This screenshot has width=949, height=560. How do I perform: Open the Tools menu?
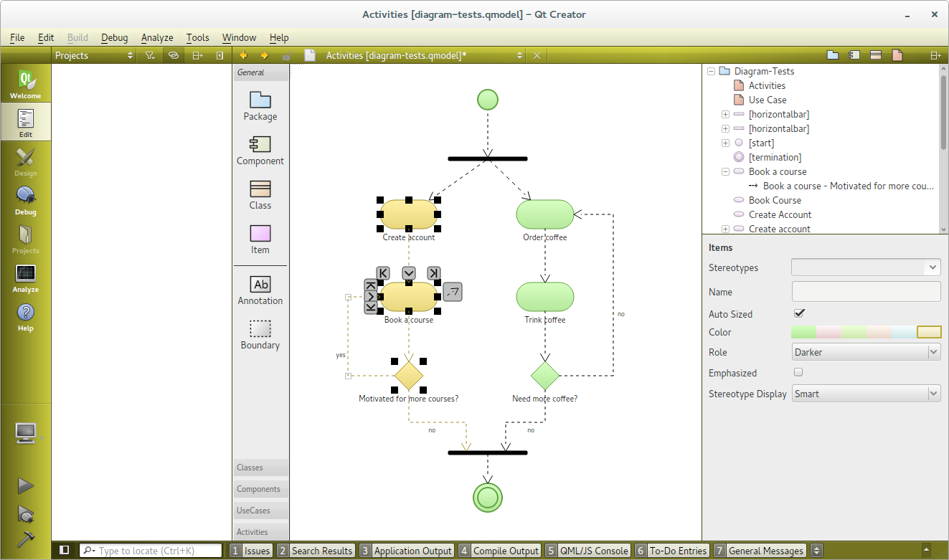tap(197, 37)
